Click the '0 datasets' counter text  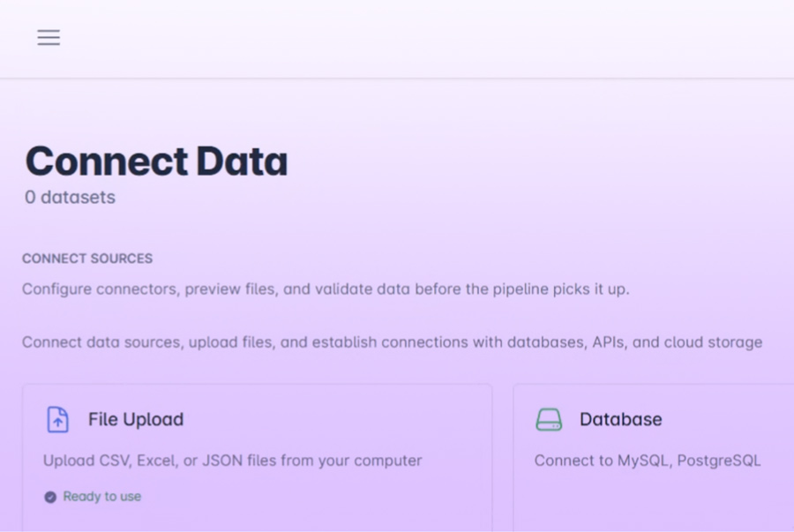click(x=70, y=197)
